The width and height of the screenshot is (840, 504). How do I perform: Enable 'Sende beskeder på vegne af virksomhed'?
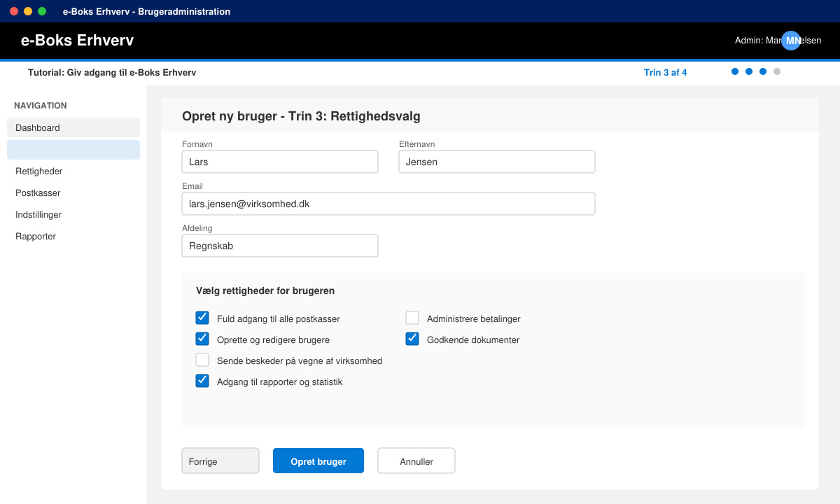pos(202,360)
